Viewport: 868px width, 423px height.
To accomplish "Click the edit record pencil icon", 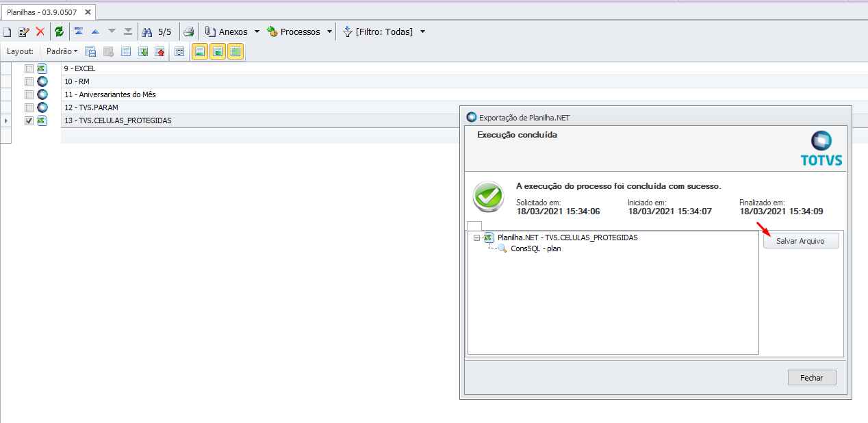I will coord(24,32).
